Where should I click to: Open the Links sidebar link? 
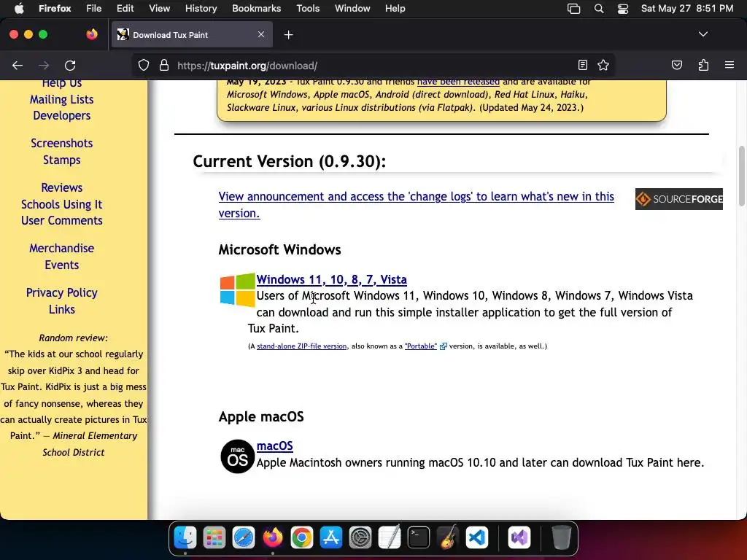(x=61, y=309)
